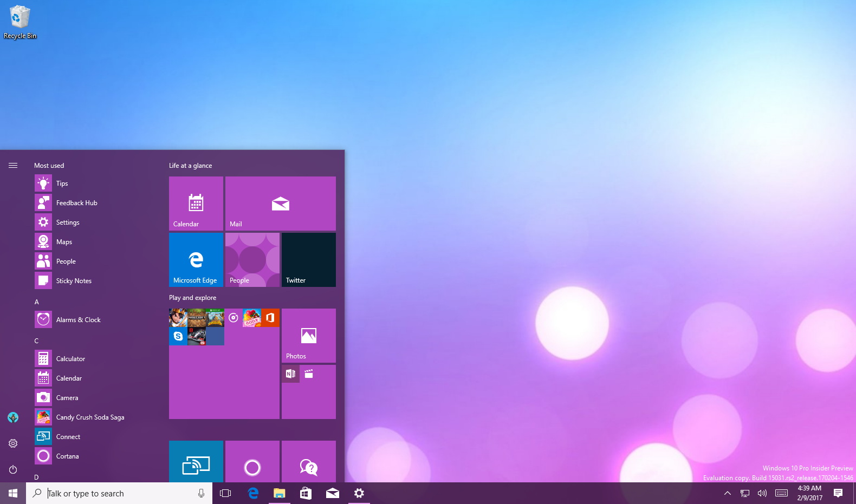Screen dimensions: 856x504
Task: Open Settings gear in Start left rail
Action: (13, 443)
